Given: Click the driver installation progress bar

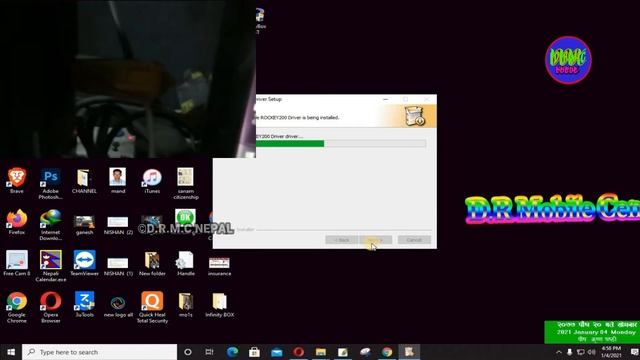Looking at the screenshot, I should (x=340, y=144).
